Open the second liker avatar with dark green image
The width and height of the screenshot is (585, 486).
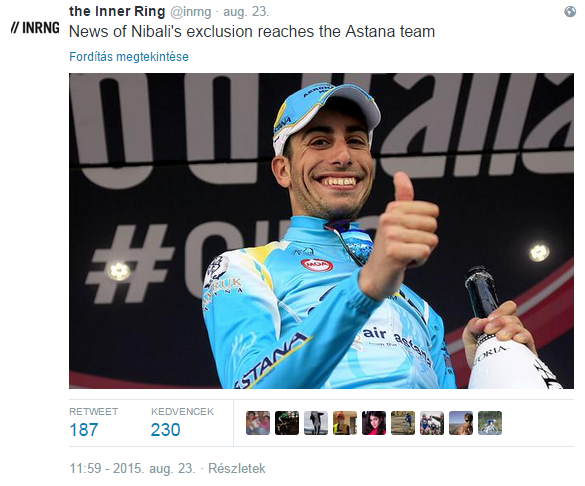tap(287, 423)
